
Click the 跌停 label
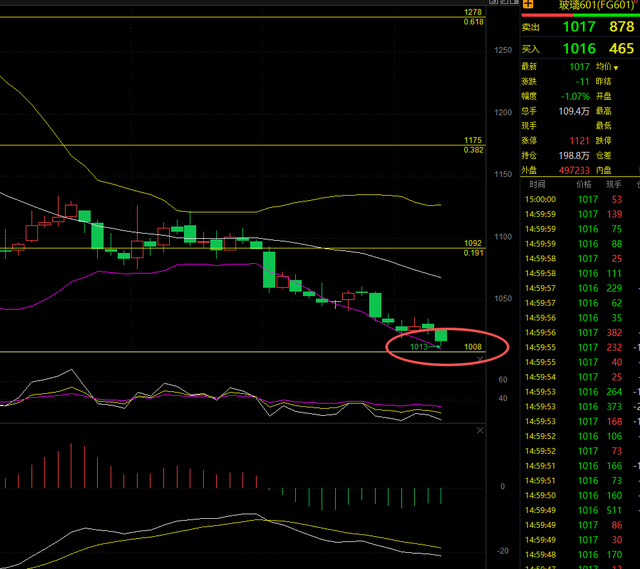click(x=603, y=141)
